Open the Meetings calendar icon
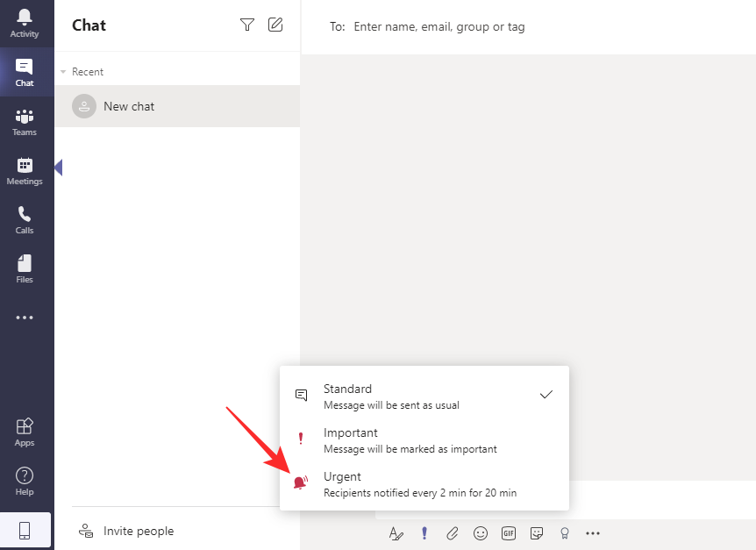 pyautogui.click(x=25, y=170)
